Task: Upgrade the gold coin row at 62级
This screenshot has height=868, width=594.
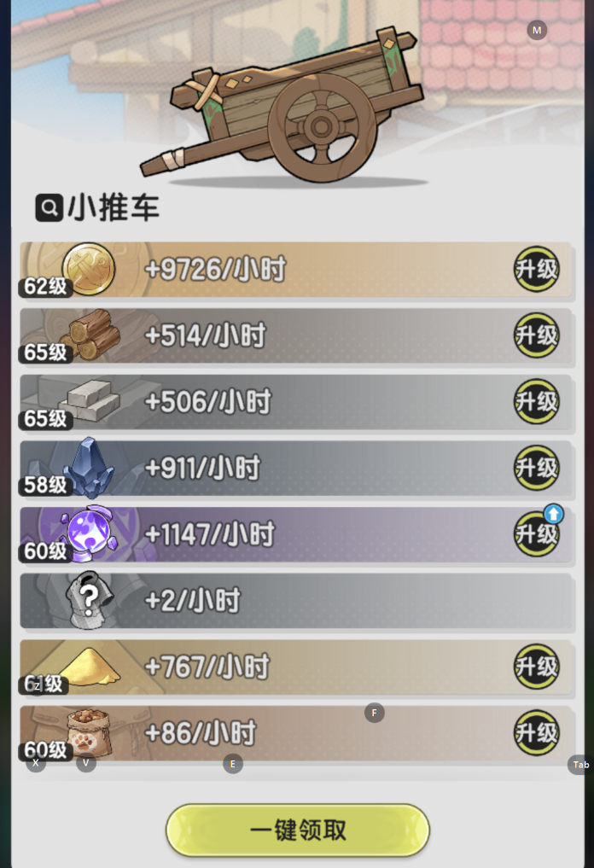Action: point(536,269)
